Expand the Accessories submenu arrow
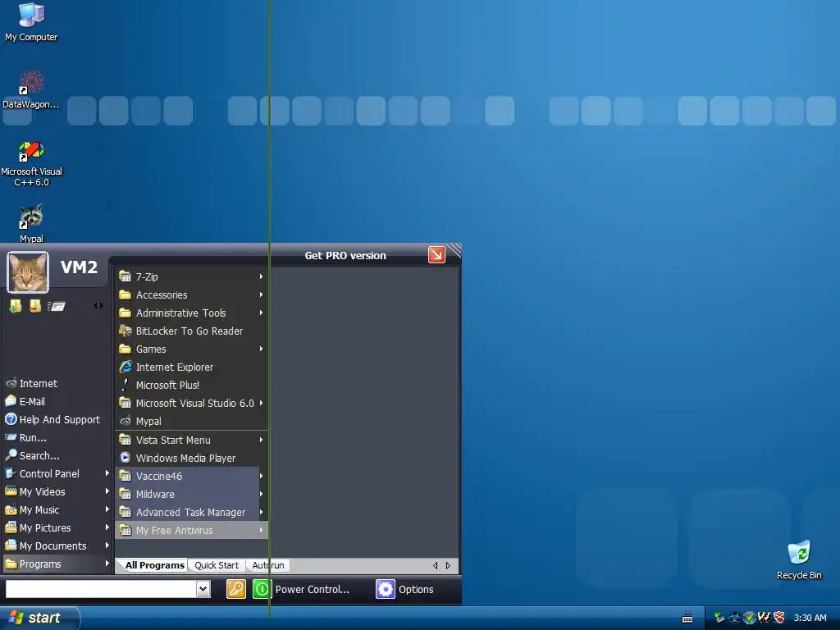This screenshot has width=840, height=630. click(x=262, y=294)
